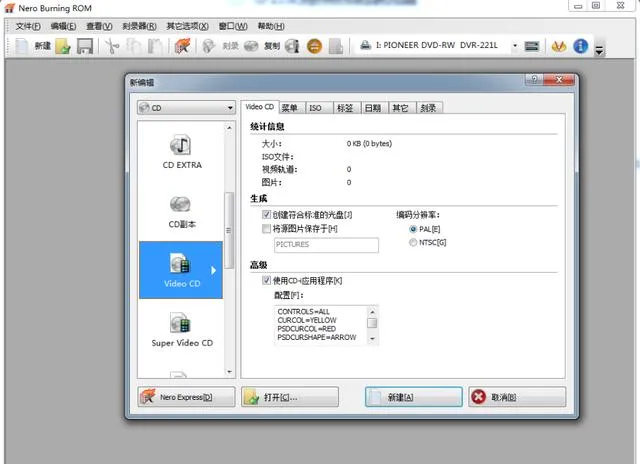Screen dimensions: 640x464
Task: Click the grayed document icon after Eject
Action: (x=336, y=46)
